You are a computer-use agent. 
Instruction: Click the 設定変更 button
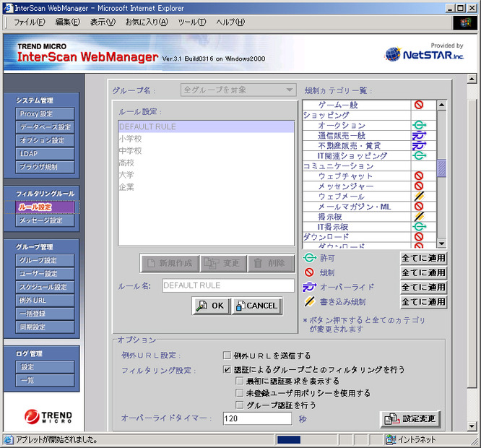pyautogui.click(x=410, y=419)
